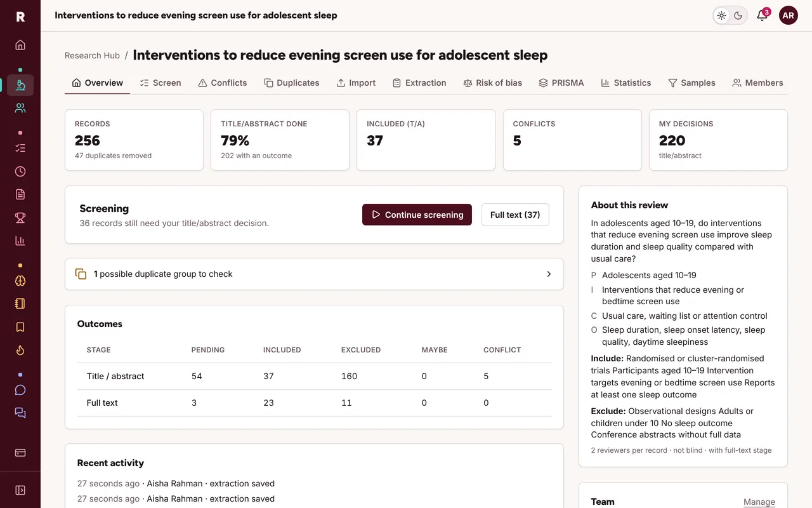Click the Full text (37) button
812x508 pixels.
515,215
